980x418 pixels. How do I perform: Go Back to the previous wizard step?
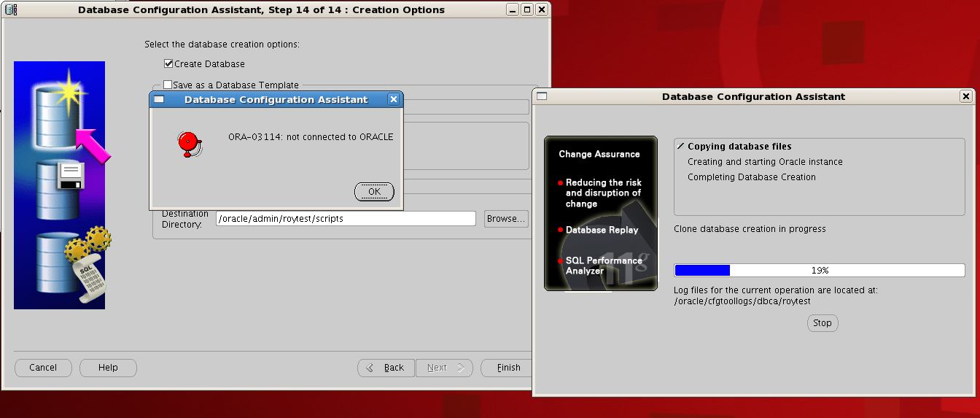tap(386, 368)
